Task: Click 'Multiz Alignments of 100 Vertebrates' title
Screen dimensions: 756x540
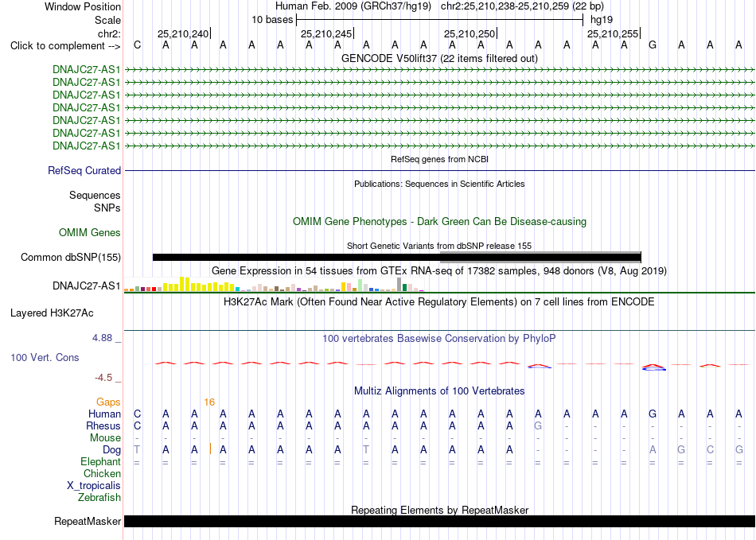Action: pyautogui.click(x=439, y=390)
